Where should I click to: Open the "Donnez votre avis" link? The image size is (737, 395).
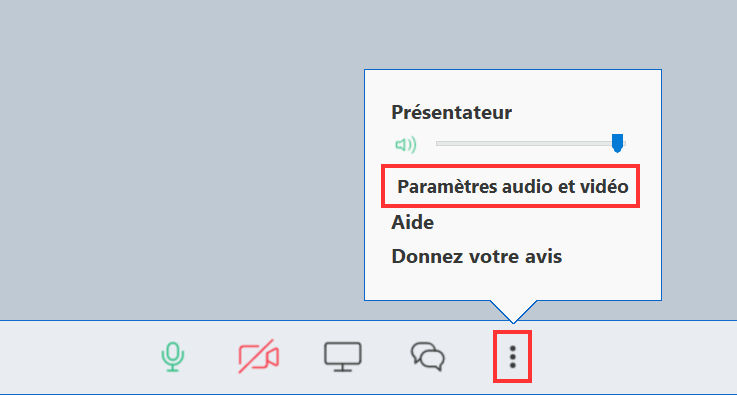477,257
